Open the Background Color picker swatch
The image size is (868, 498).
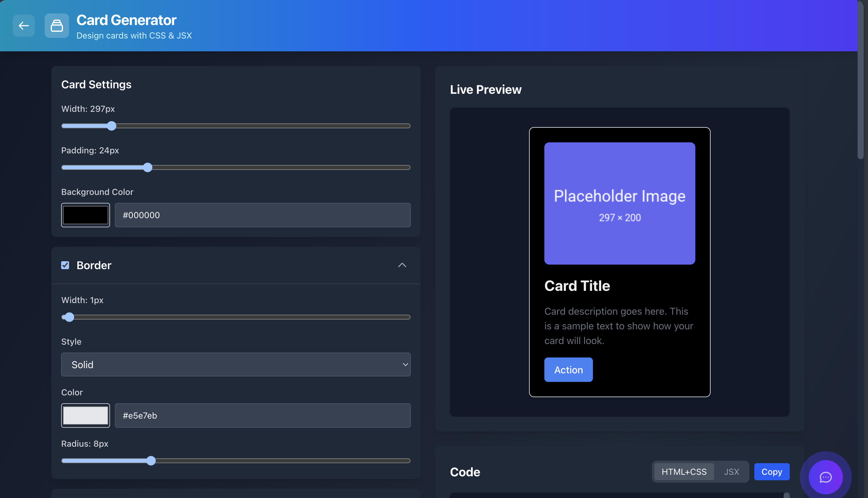pyautogui.click(x=85, y=215)
